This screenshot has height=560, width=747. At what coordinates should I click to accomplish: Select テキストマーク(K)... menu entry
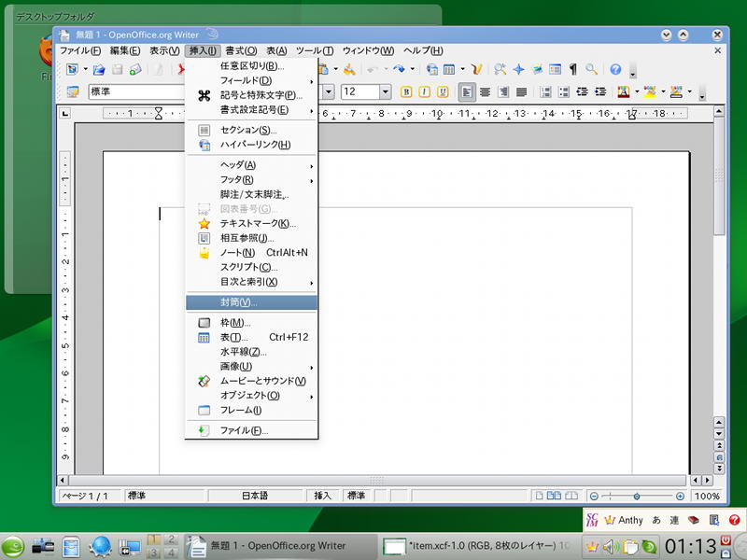(x=251, y=223)
